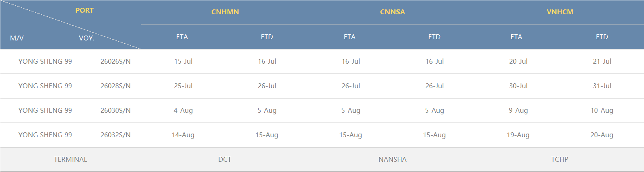Click the DCT terminal cell
Screen dimensions: 644x172
tap(225, 159)
